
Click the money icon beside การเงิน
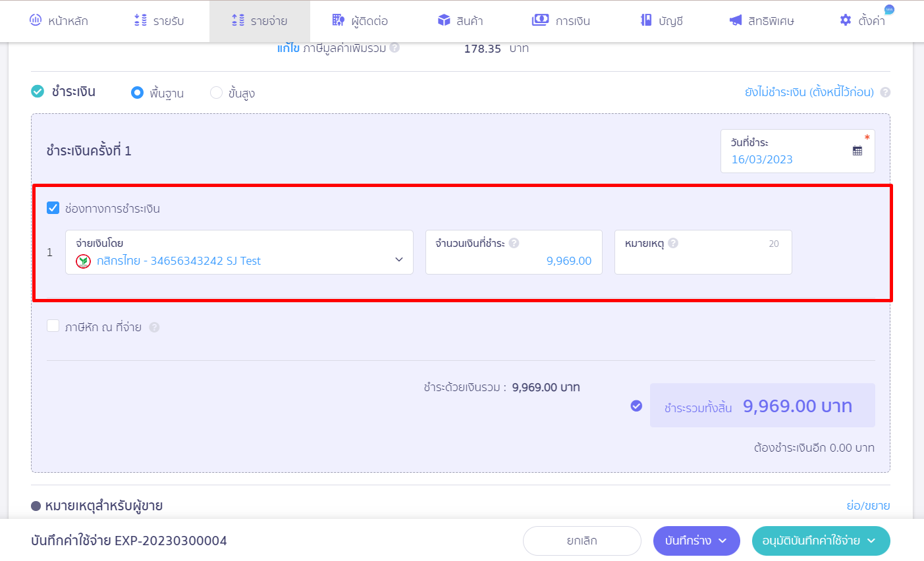pyautogui.click(x=540, y=20)
